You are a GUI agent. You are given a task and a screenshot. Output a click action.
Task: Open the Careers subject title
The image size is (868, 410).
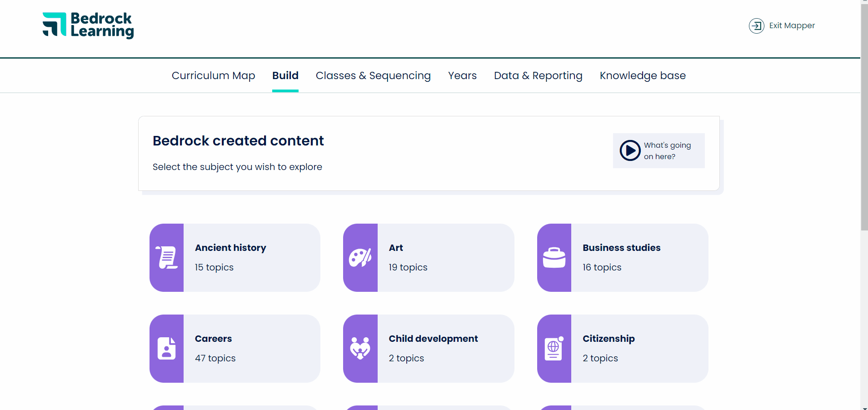pos(213,339)
